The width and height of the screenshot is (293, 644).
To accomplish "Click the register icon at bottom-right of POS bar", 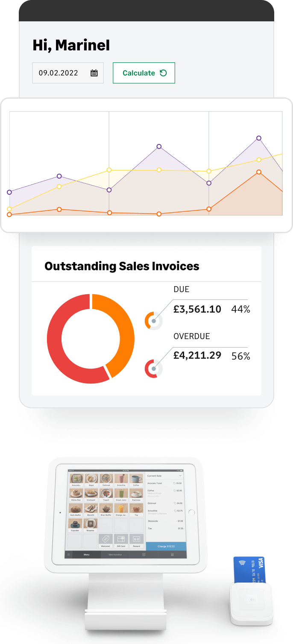I will click(172, 553).
